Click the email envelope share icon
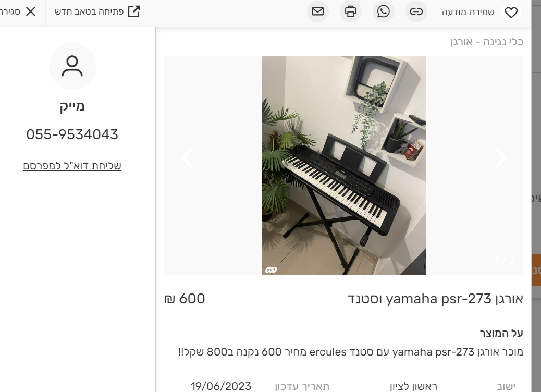The image size is (541, 392). (318, 11)
